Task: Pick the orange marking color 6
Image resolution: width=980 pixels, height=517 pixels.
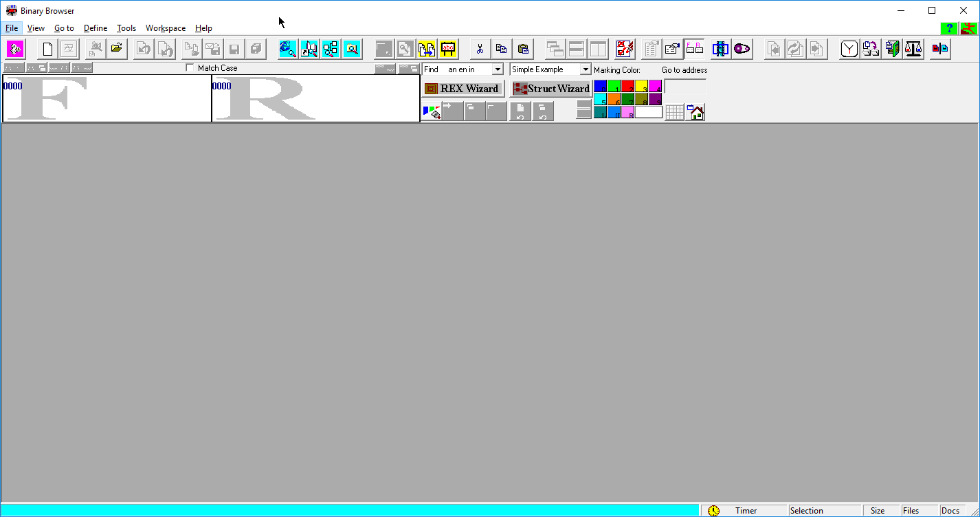Action: pos(614,99)
